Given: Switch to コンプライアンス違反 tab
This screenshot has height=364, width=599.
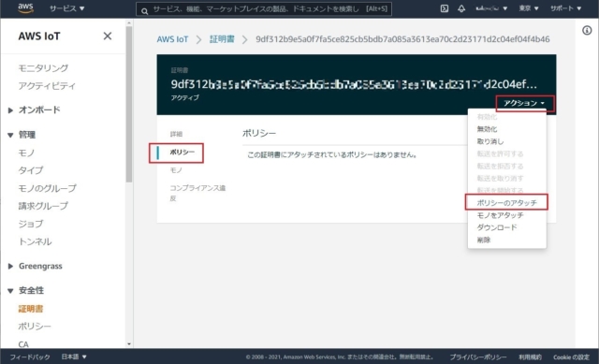Looking at the screenshot, I should (197, 193).
